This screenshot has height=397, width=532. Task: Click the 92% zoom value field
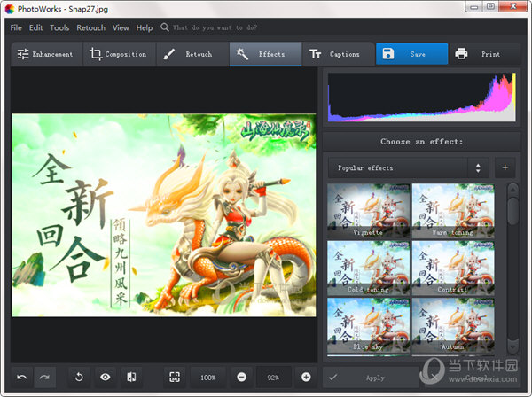coord(273,378)
